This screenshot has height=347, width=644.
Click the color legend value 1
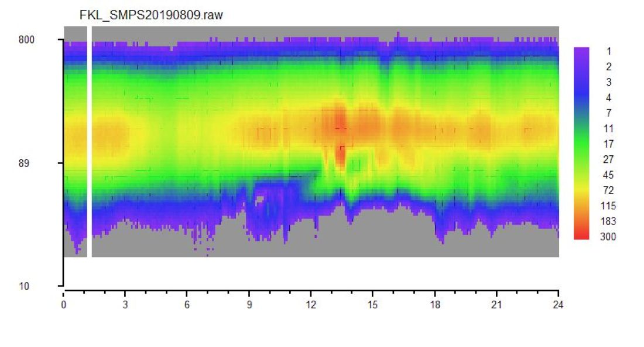[609, 52]
